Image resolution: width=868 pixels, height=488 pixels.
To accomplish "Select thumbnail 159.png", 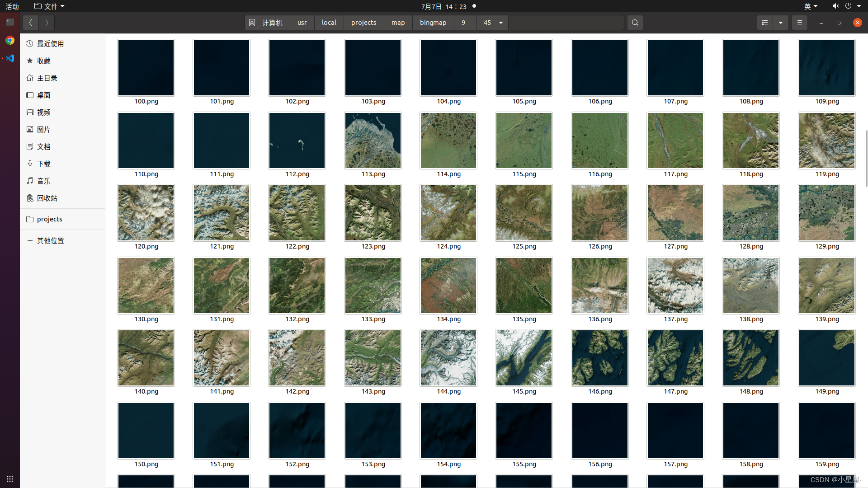I will point(827,431).
